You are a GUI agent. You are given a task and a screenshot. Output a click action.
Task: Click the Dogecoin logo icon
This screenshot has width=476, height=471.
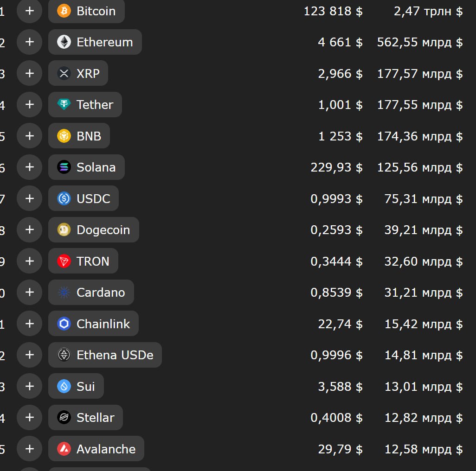(64, 230)
